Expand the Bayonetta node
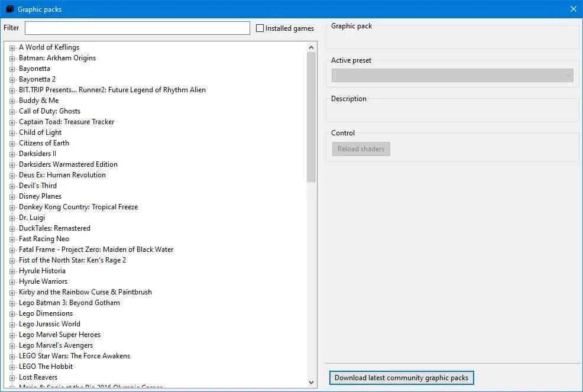583x392 pixels. [x=12, y=69]
